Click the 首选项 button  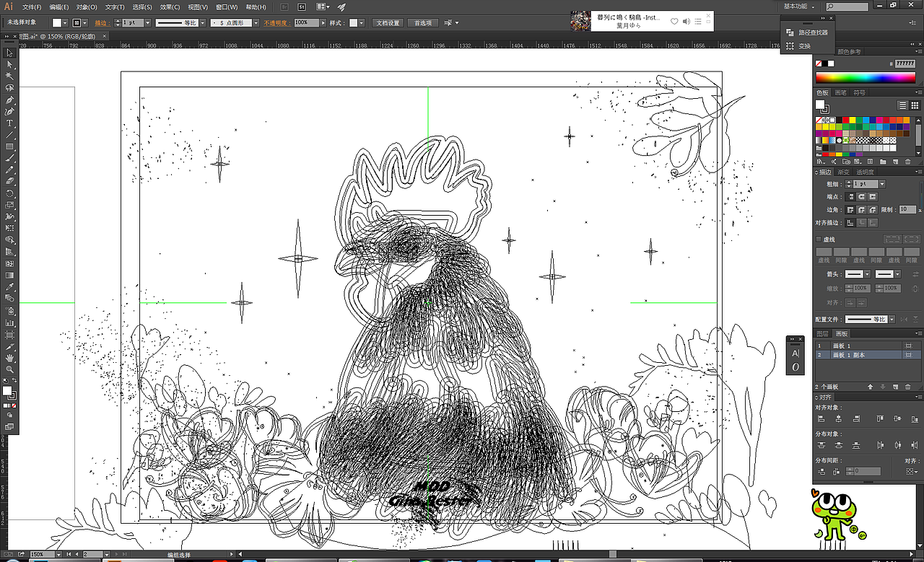[423, 23]
